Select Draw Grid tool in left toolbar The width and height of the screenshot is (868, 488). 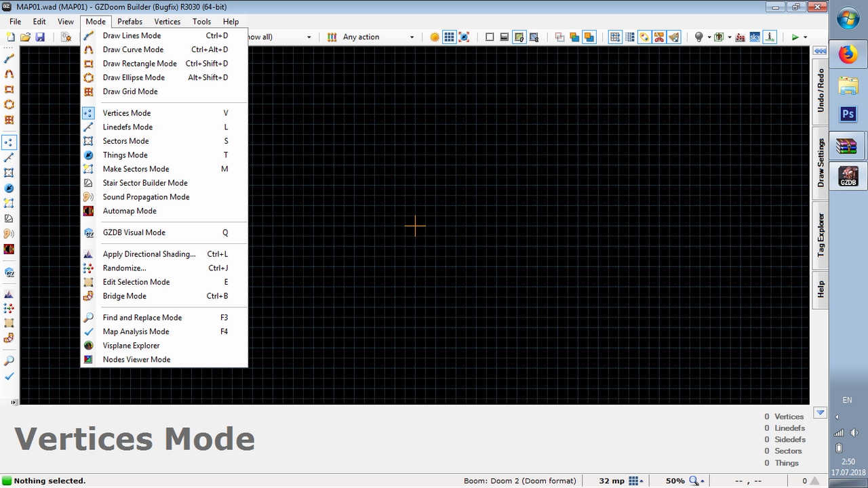(9, 120)
